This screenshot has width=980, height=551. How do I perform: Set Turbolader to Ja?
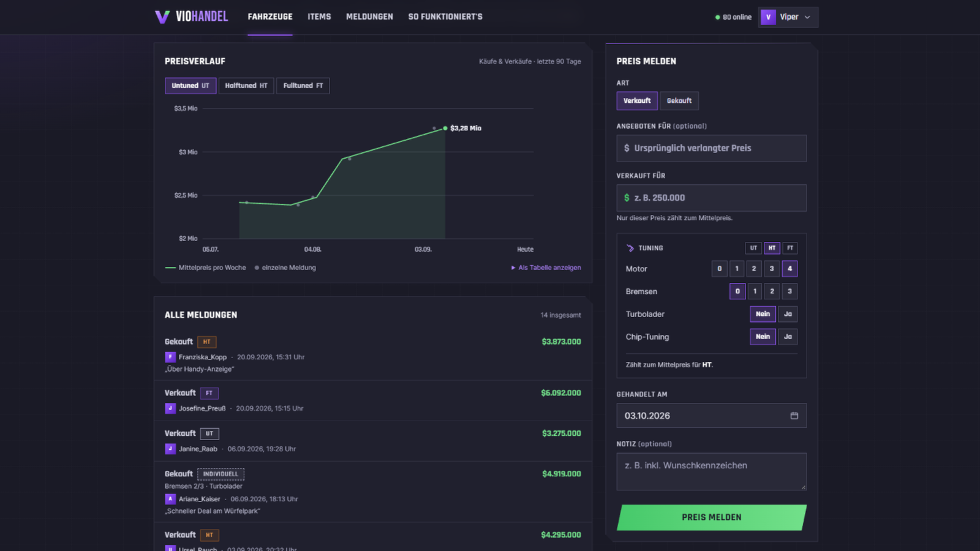coord(788,314)
